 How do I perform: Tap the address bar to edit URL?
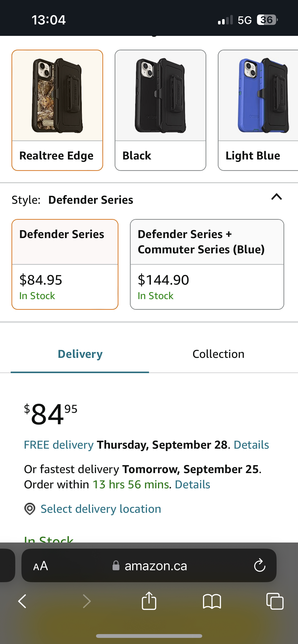pyautogui.click(x=155, y=566)
